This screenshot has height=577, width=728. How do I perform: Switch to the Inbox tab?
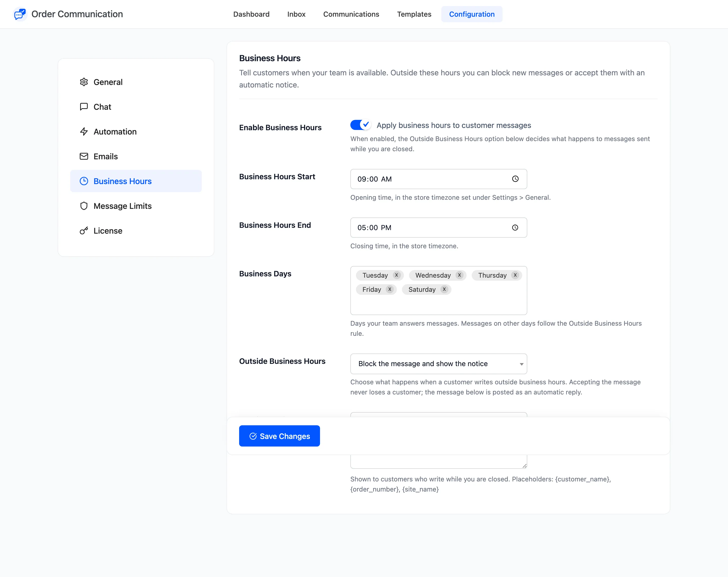[x=296, y=14]
